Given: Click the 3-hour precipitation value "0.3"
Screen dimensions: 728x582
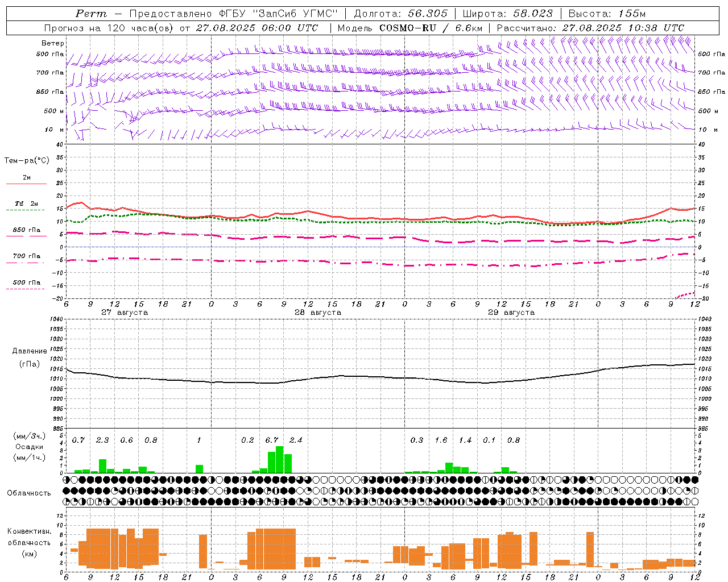Looking at the screenshot, I should tap(417, 440).
